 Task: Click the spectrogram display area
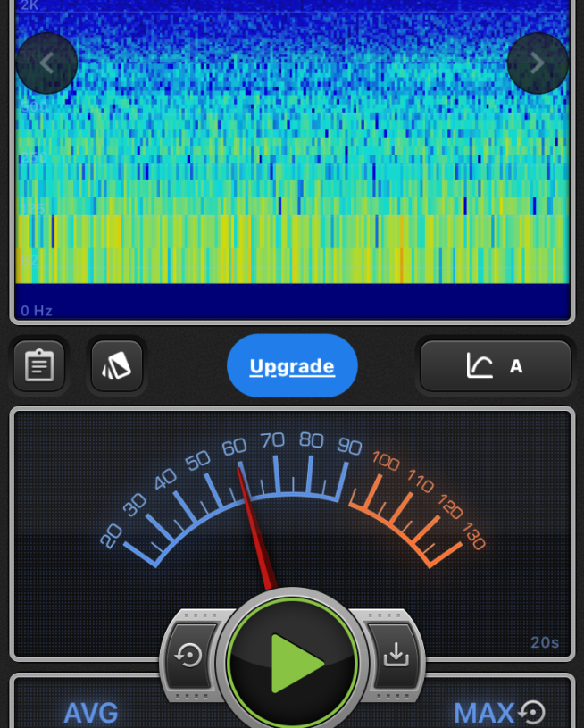292,161
